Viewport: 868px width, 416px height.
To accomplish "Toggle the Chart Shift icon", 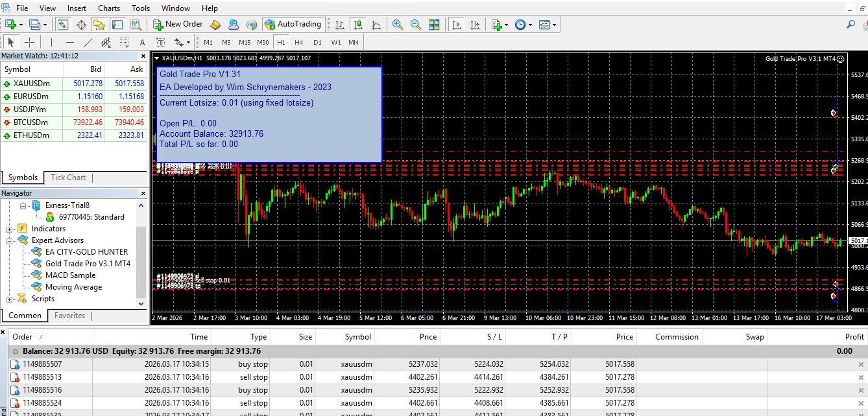I will pos(475,25).
